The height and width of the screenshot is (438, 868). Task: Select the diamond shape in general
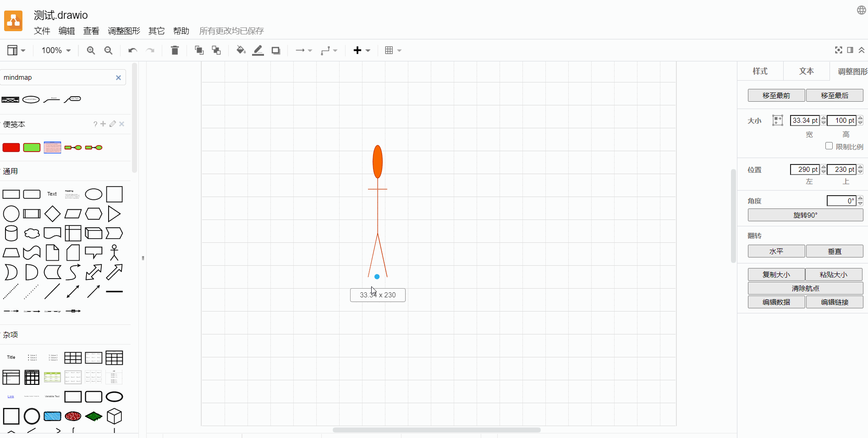[x=52, y=214]
